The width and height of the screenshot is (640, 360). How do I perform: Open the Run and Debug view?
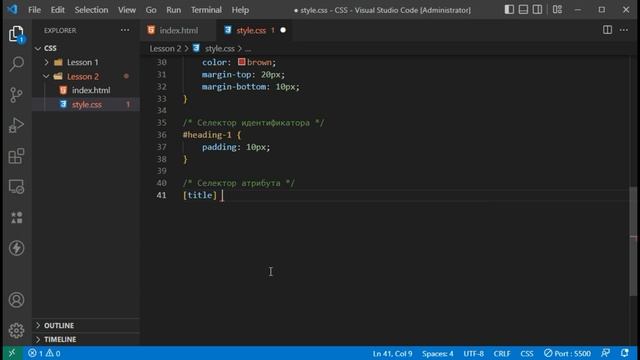pos(16,125)
